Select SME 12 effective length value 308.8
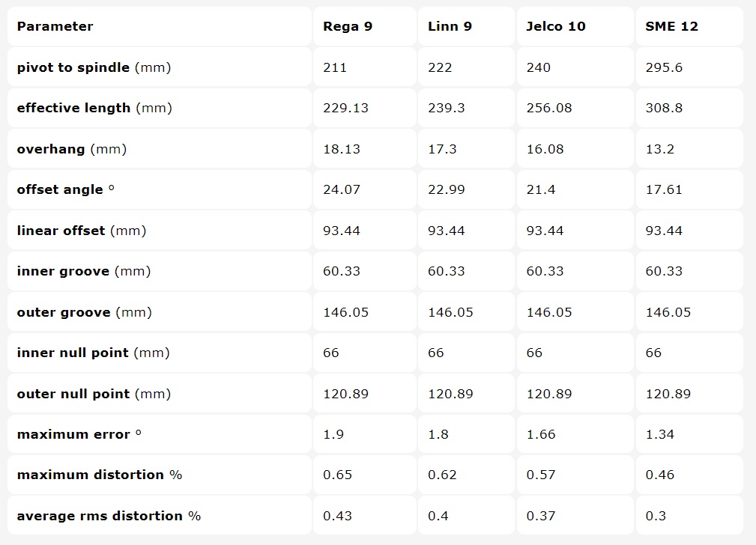Screen dimensions: 756x545 point(664,108)
